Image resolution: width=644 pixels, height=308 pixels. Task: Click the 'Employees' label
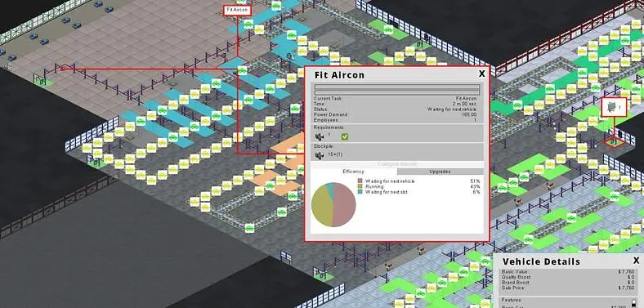point(326,120)
